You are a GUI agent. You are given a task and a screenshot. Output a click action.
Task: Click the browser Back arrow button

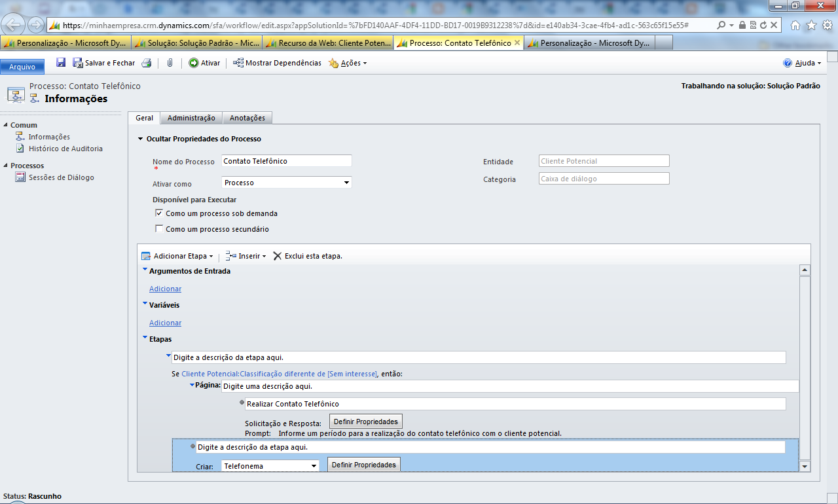point(14,25)
